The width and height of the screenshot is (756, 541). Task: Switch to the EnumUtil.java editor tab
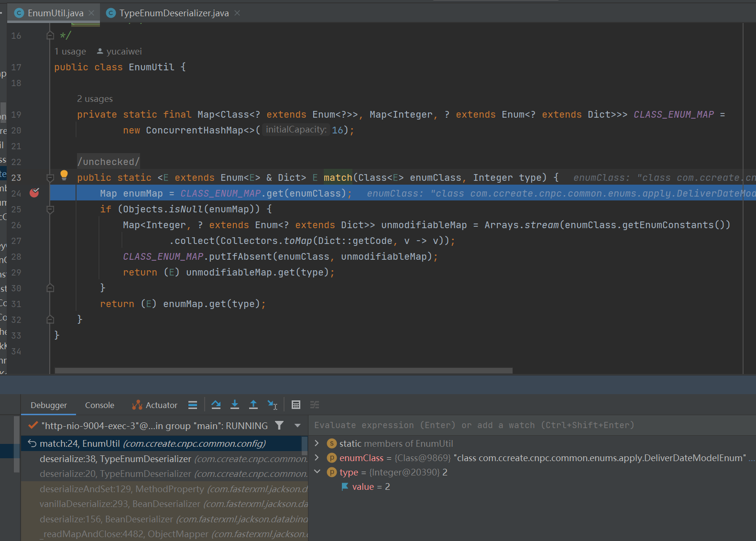55,13
